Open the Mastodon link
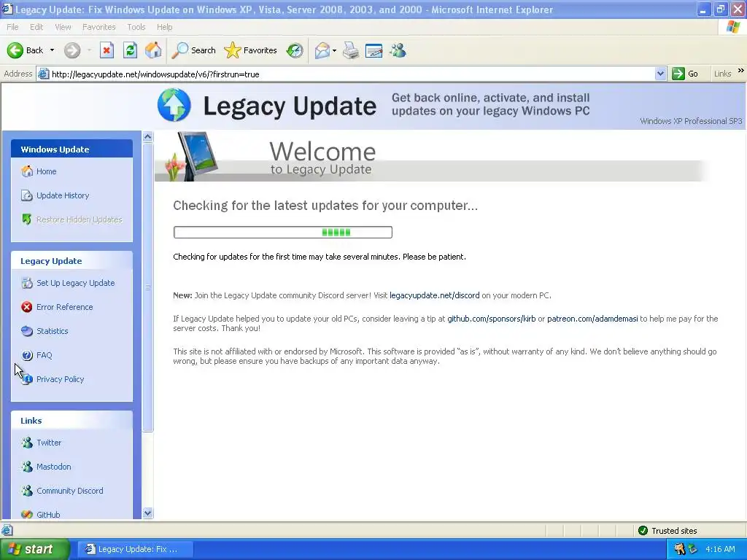 pos(54,467)
